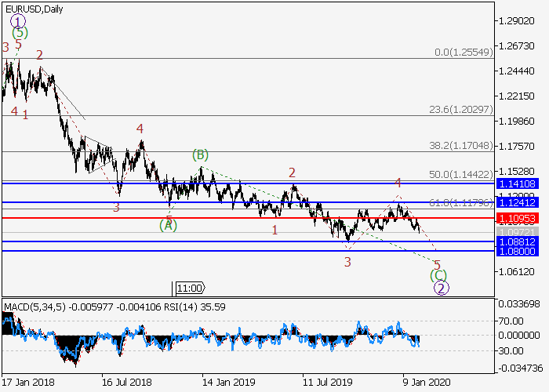
Task: Click the 11:00 time marker box
Action: (189, 288)
